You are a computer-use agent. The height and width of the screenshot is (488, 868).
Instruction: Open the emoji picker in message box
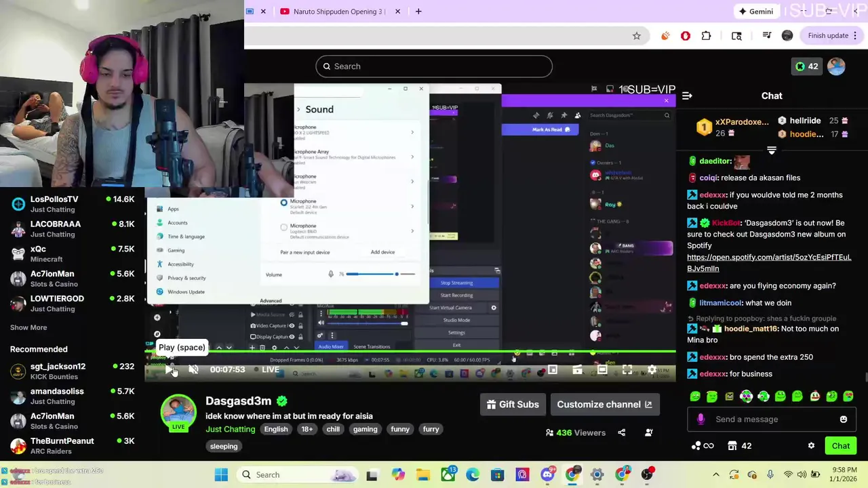pos(844,419)
